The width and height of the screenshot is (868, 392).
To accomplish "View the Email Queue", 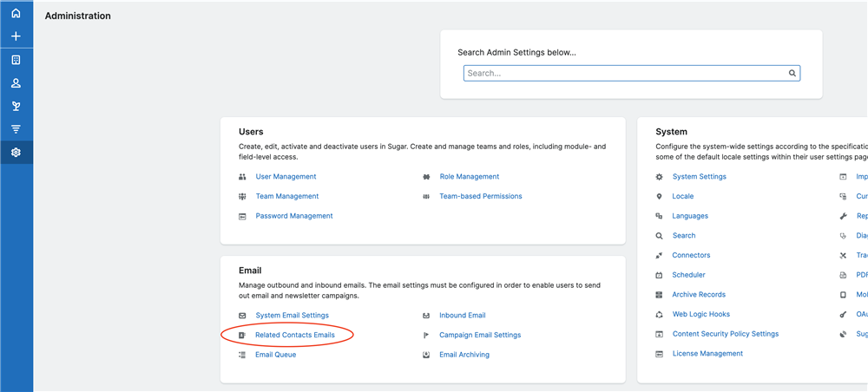I will [275, 355].
